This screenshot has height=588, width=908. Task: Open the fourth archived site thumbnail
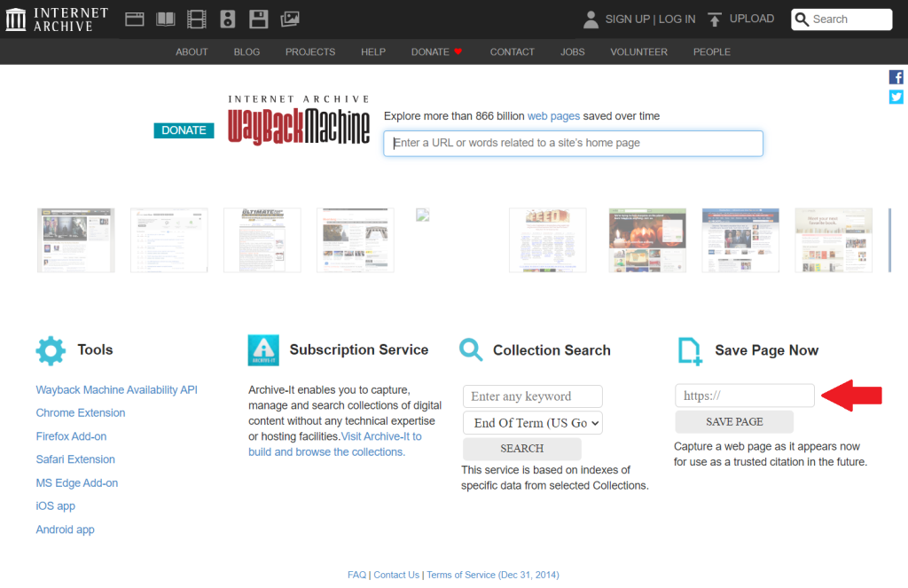click(356, 239)
